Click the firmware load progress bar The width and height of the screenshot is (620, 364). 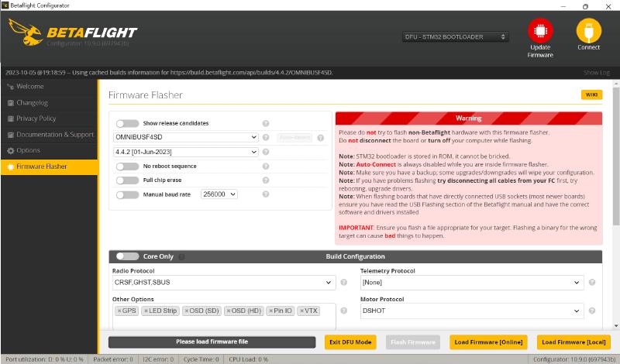[212, 342]
